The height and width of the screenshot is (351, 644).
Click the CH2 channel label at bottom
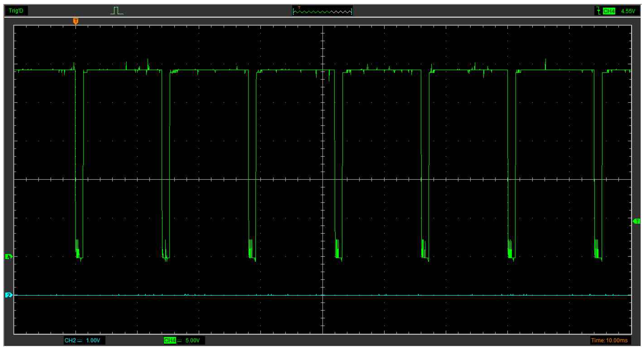coord(70,340)
